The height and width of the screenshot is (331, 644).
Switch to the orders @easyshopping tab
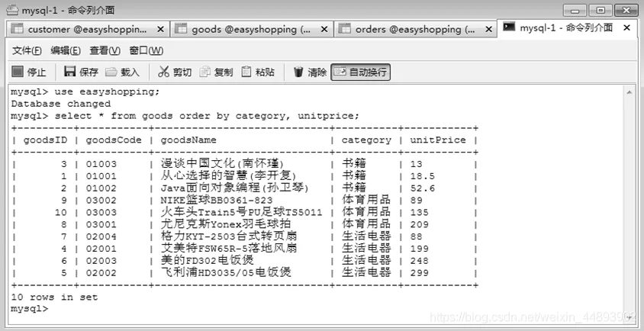[x=415, y=29]
